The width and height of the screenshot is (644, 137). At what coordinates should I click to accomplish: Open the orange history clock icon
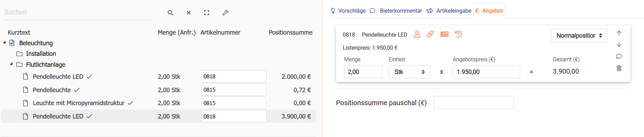click(458, 34)
